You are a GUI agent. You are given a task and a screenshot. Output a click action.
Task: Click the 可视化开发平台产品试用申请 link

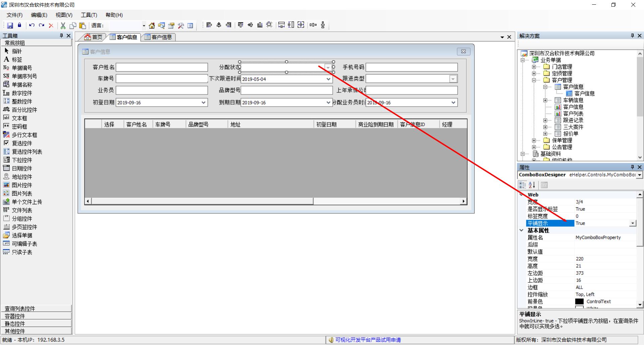368,340
